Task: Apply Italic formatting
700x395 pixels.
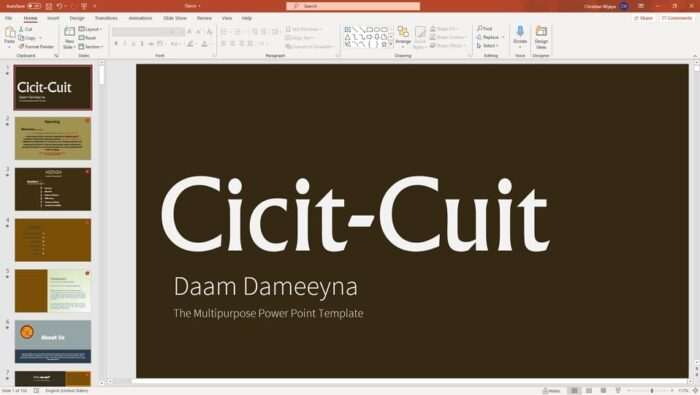Action: pos(125,44)
